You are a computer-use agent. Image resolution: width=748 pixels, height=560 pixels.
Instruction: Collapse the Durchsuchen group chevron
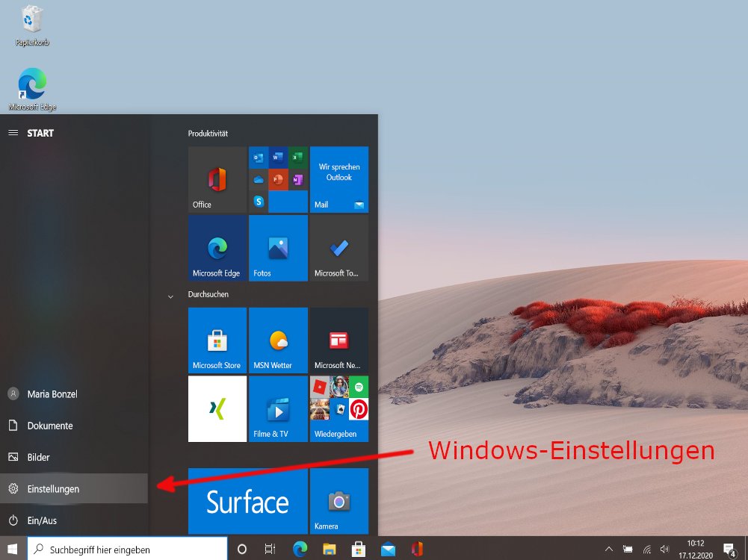pyautogui.click(x=170, y=296)
